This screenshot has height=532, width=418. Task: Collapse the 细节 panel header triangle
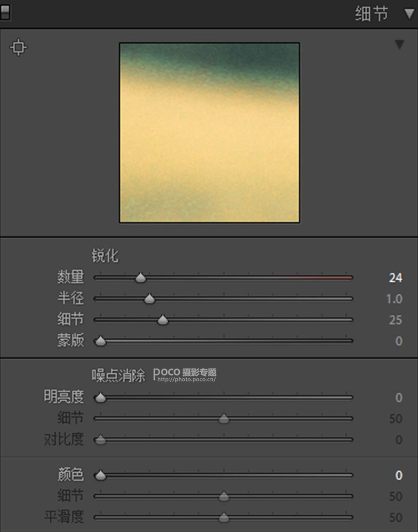410,14
